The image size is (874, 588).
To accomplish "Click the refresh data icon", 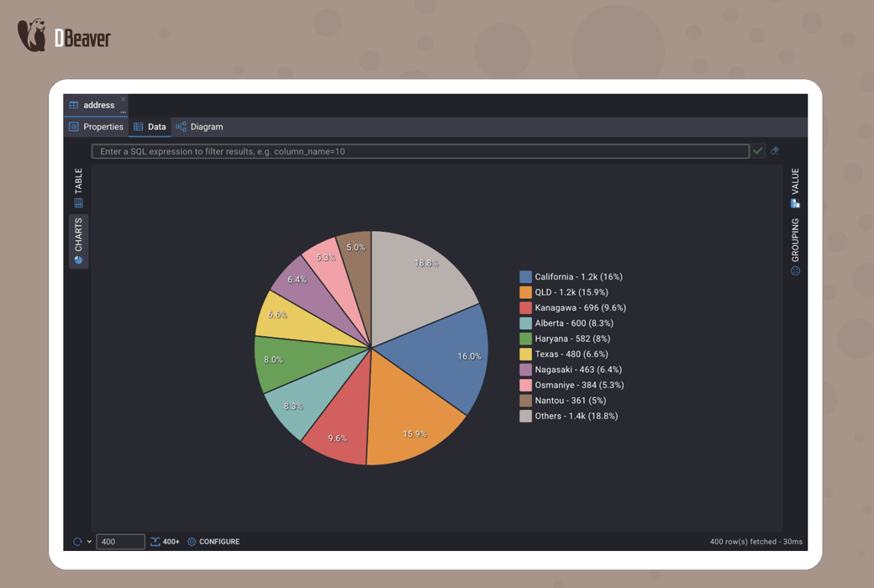I will pyautogui.click(x=77, y=542).
